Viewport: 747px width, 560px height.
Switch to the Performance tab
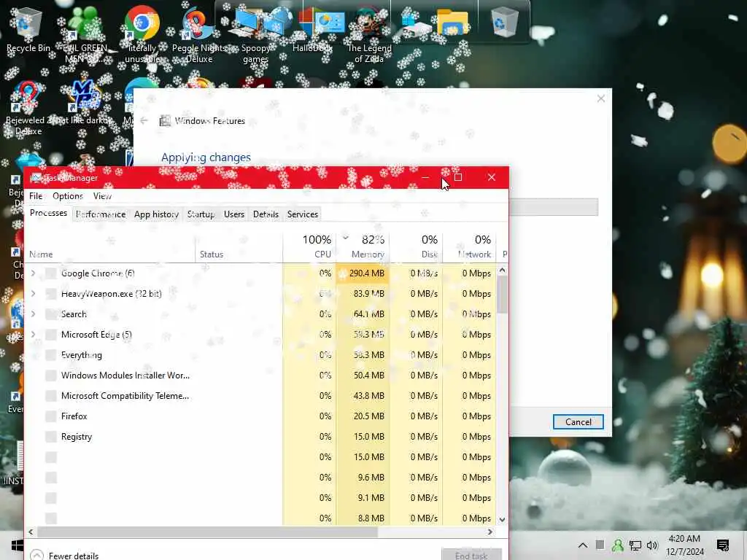tap(101, 214)
